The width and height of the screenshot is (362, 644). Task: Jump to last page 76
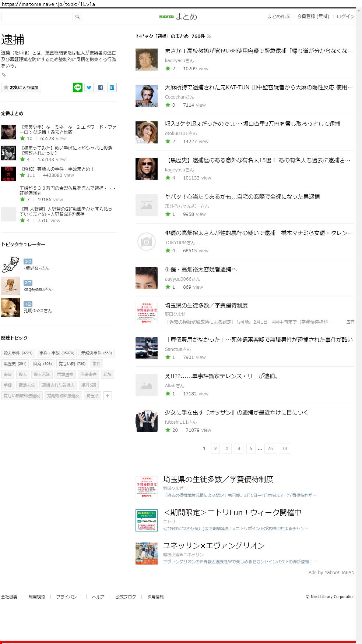(x=284, y=449)
